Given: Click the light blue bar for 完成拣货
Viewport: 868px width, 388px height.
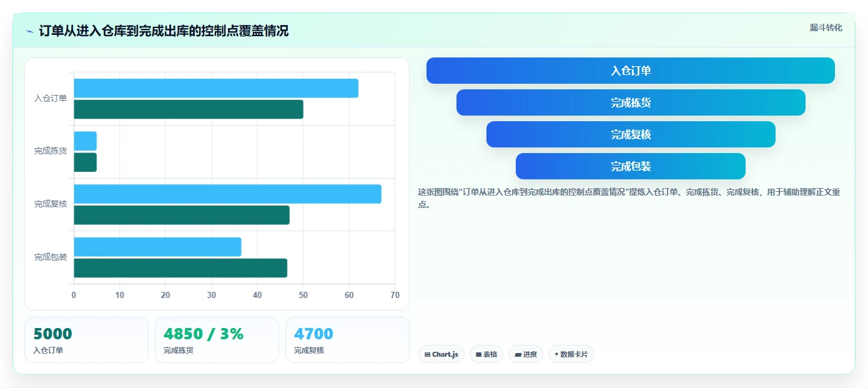Looking at the screenshot, I should pyautogui.click(x=85, y=141).
